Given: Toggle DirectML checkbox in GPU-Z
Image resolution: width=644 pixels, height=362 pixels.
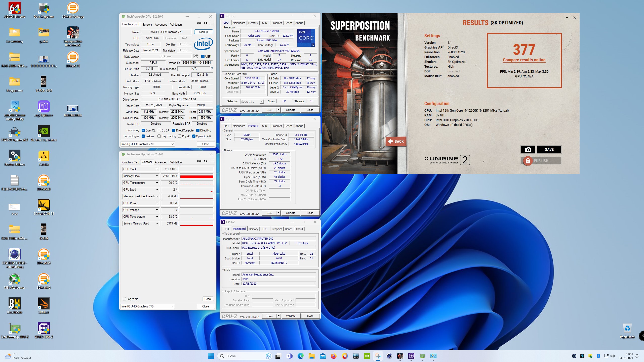Looking at the screenshot, I should point(198,130).
